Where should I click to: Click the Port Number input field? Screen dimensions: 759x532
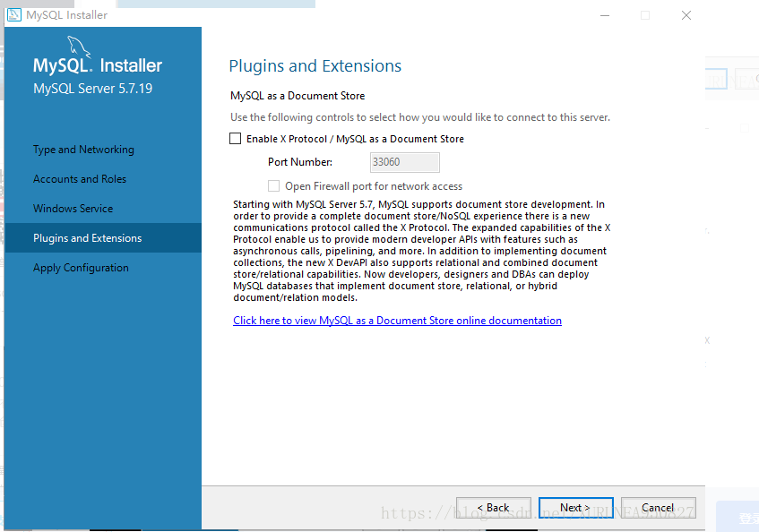coord(405,162)
